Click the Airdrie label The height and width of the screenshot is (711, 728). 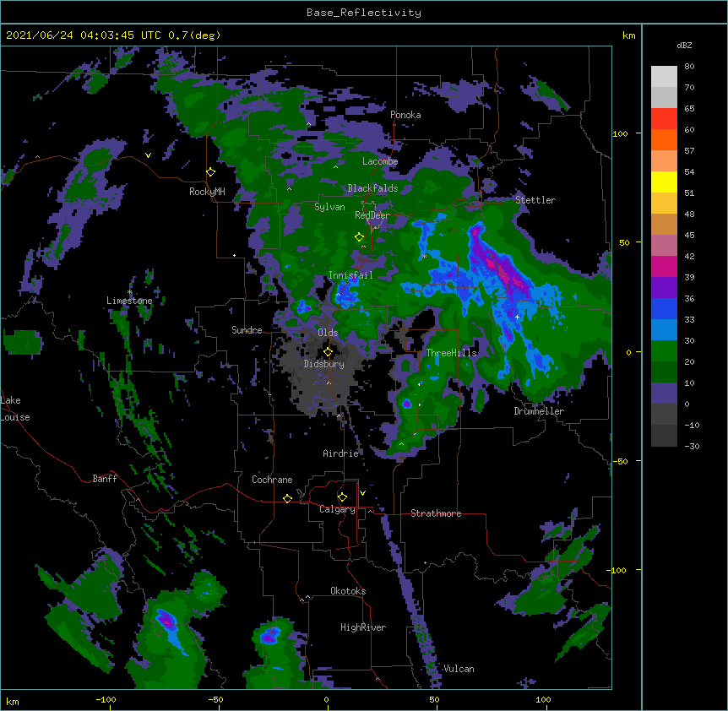[x=341, y=453]
